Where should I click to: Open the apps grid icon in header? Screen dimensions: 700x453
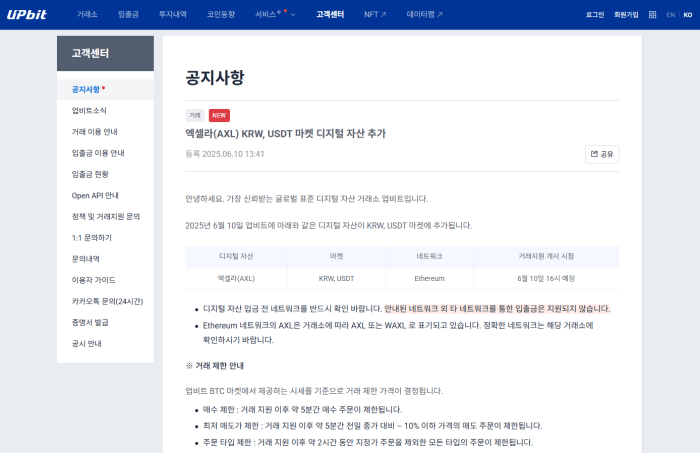[652, 15]
